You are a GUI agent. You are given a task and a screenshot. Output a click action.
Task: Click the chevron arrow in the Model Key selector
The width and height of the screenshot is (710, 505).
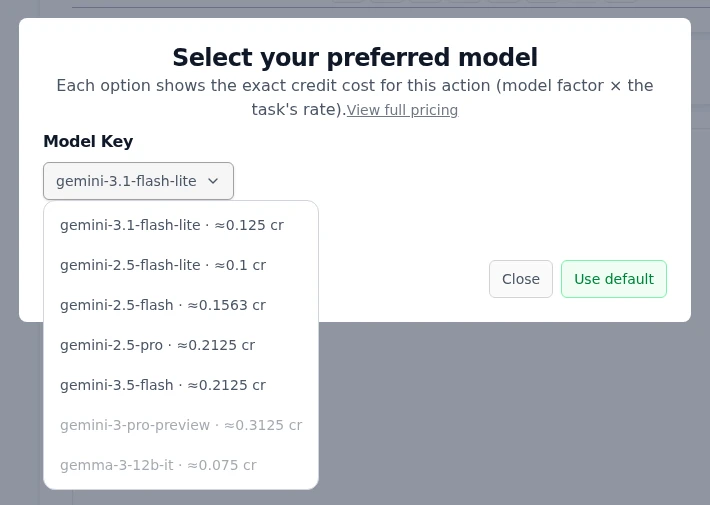click(x=213, y=181)
